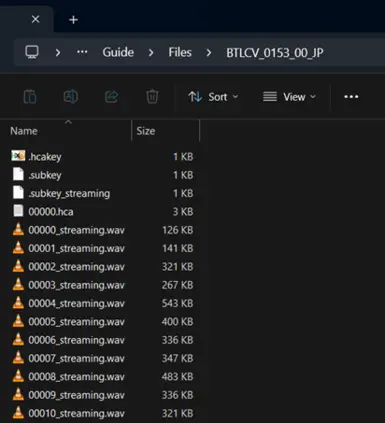
Task: Select the VLC icon of 00000_streaming.wav
Action: (18, 230)
